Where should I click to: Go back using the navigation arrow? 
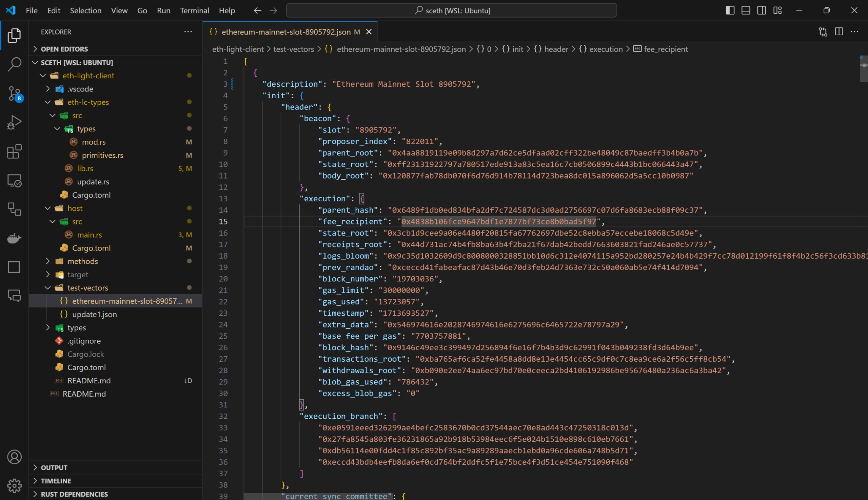coord(258,11)
